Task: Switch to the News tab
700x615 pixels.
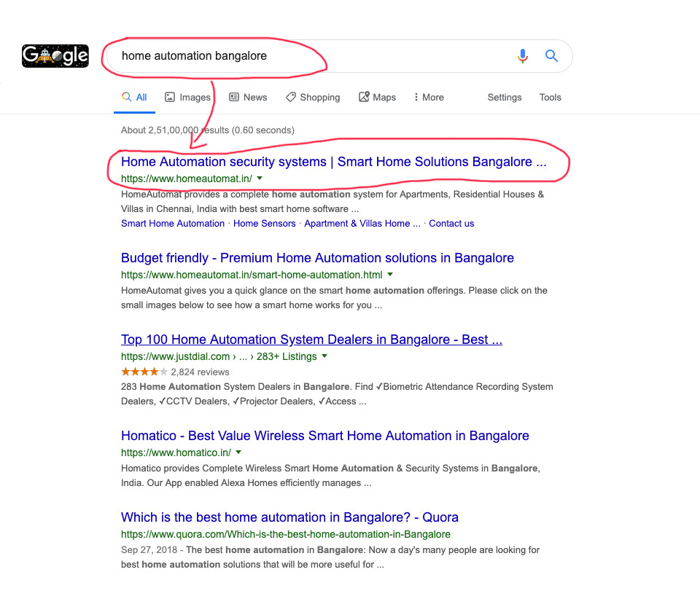Action: point(248,97)
